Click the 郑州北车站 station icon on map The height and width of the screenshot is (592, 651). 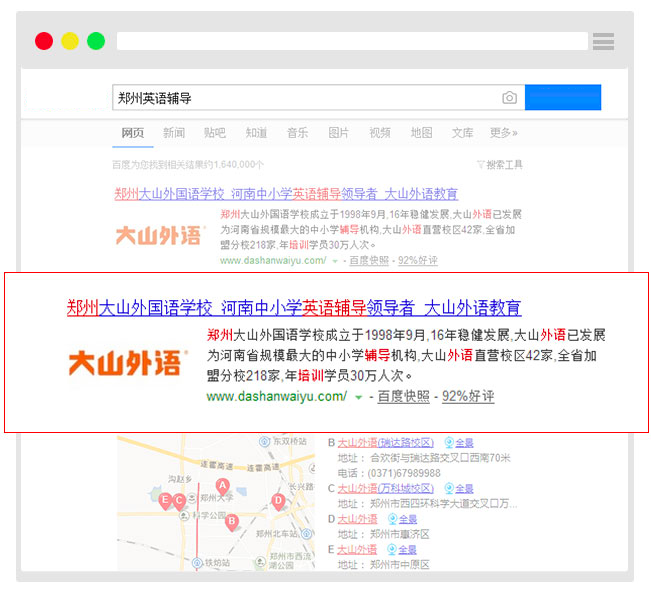(306, 533)
